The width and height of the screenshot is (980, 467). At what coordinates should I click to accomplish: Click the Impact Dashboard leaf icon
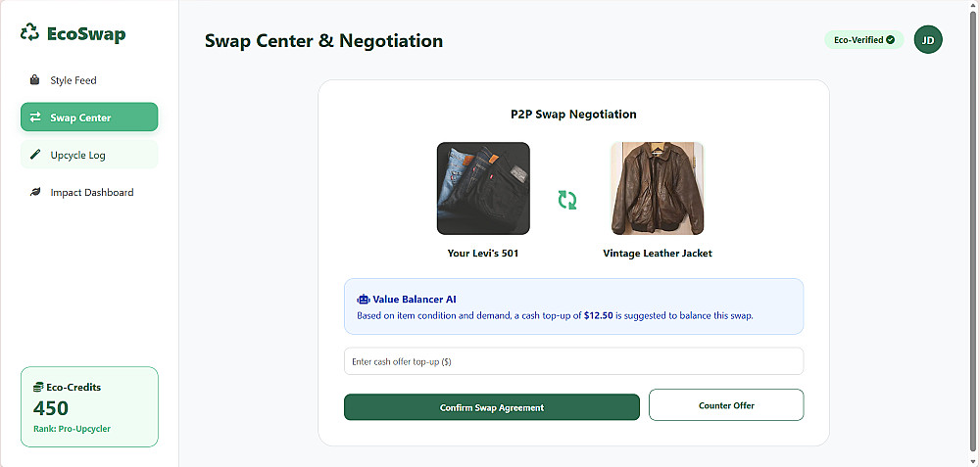tap(35, 192)
